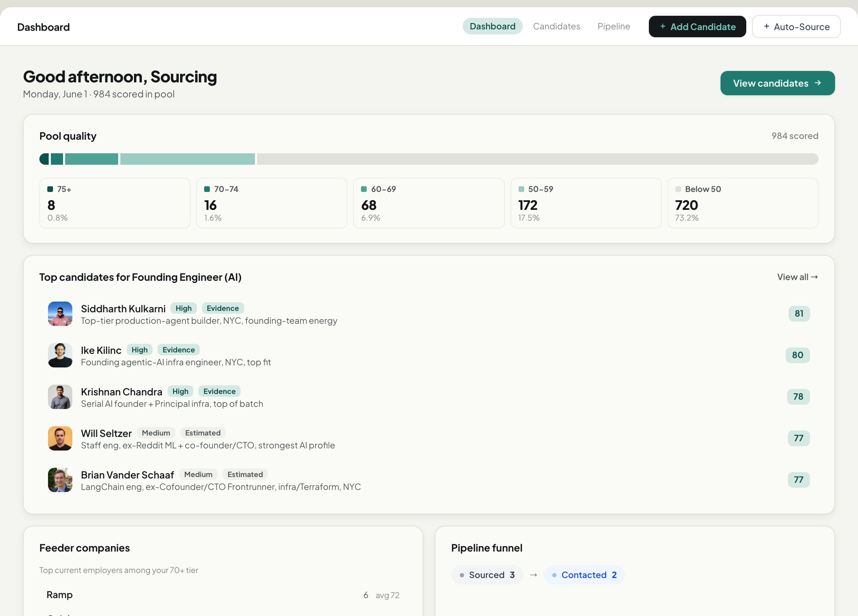858x616 pixels.
Task: Open candidate name Krishnan Chandra
Action: pyautogui.click(x=121, y=391)
